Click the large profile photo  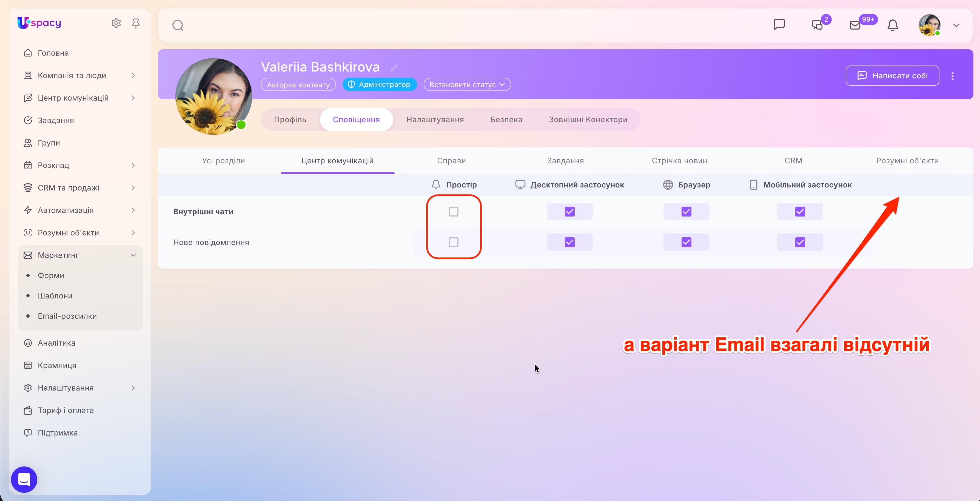point(213,96)
